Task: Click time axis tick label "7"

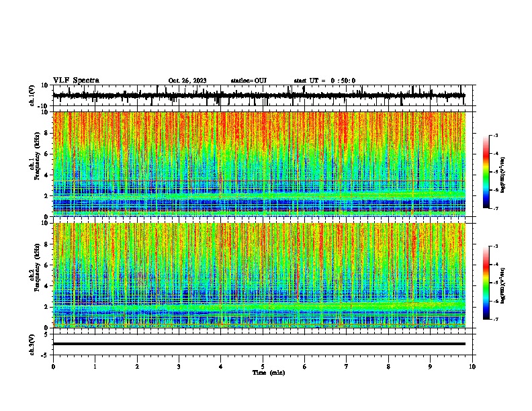Action: (347, 367)
